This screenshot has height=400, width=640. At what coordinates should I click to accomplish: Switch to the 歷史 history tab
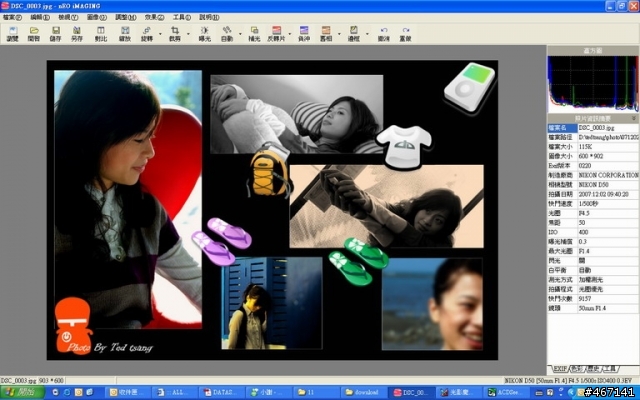pyautogui.click(x=593, y=369)
